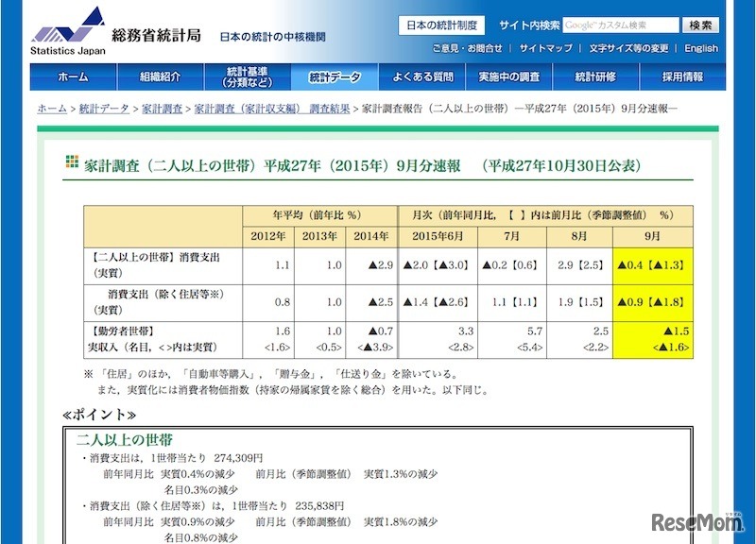Image resolution: width=756 pixels, height=544 pixels.
Task: Select the 統計研修 navigation tab
Action: tap(595, 76)
